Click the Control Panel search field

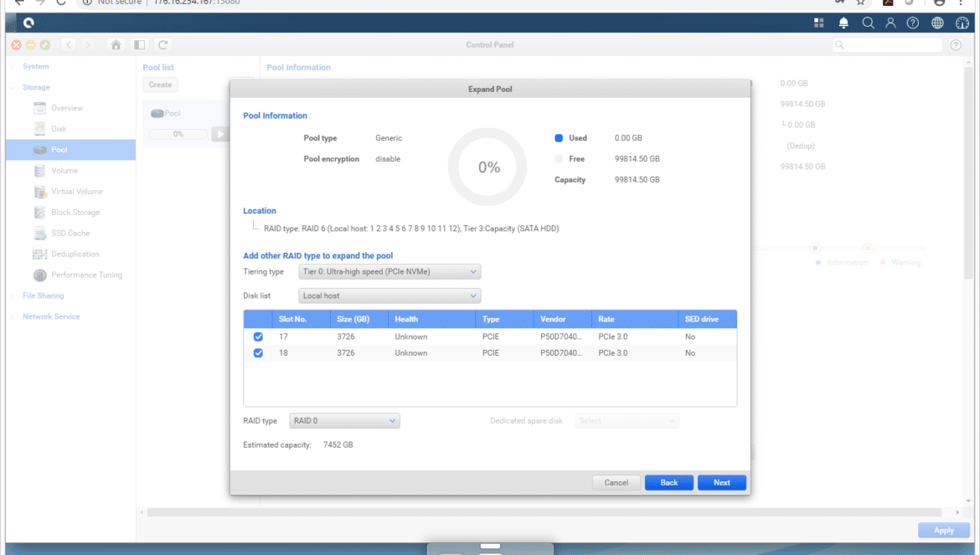pyautogui.click(x=887, y=45)
